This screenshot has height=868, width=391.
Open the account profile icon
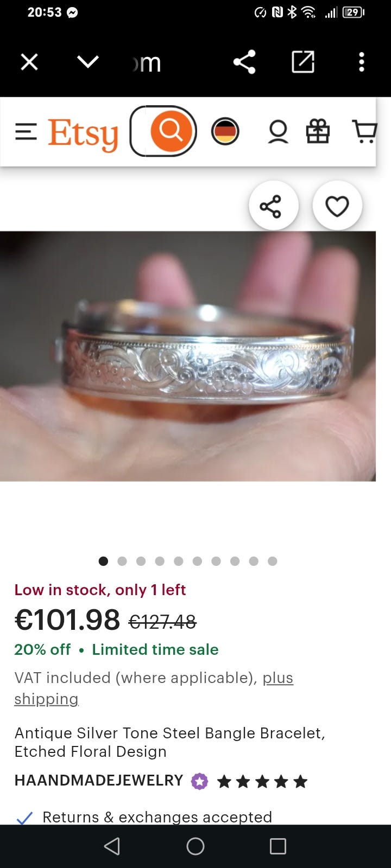(x=278, y=132)
